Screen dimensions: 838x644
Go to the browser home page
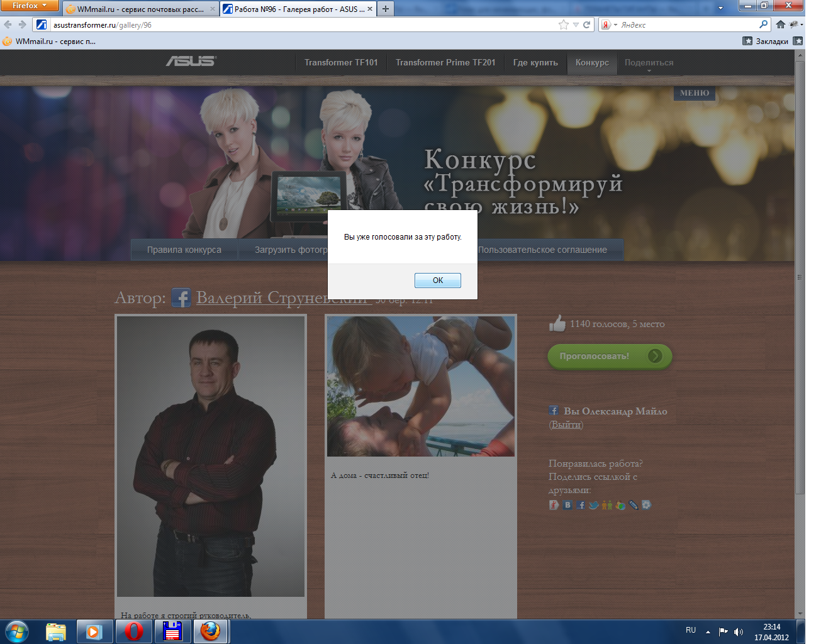tap(781, 25)
